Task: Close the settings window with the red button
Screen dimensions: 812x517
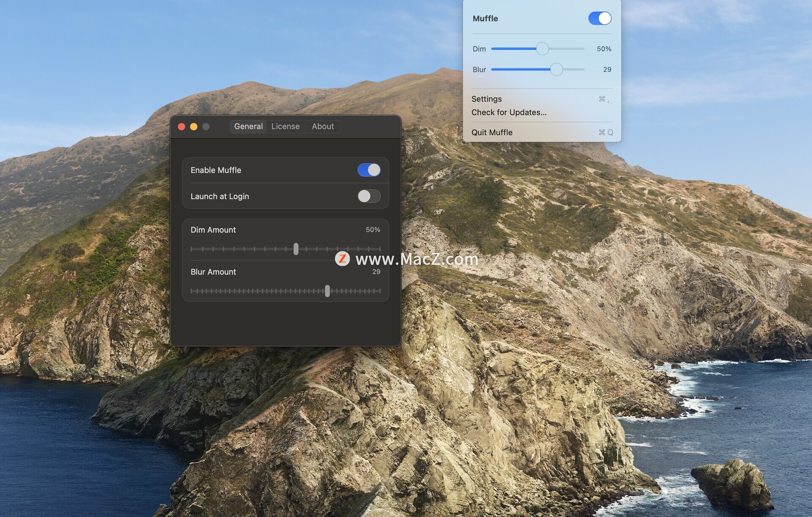Action: point(181,126)
